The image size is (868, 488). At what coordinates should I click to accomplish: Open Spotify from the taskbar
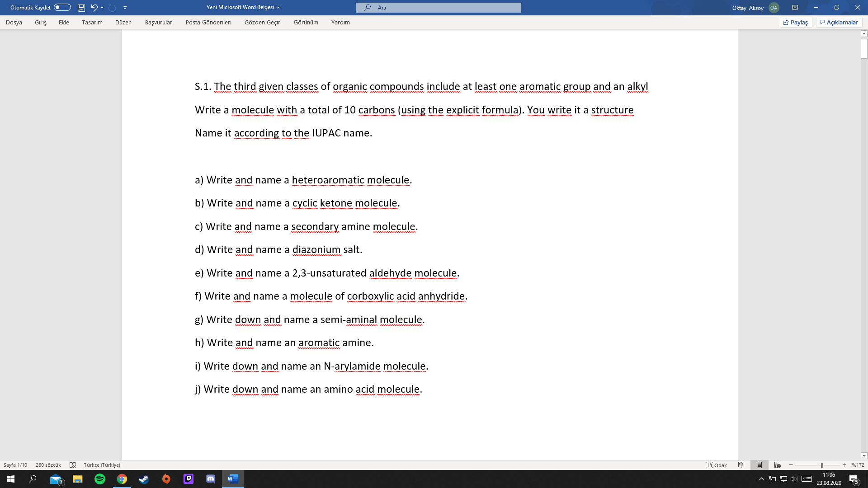pyautogui.click(x=100, y=479)
